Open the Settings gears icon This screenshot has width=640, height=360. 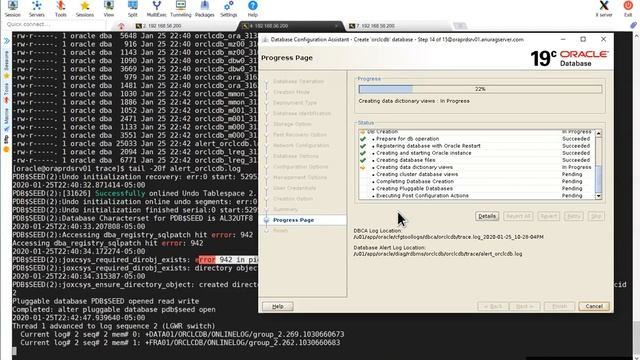pyautogui.click(x=229, y=9)
